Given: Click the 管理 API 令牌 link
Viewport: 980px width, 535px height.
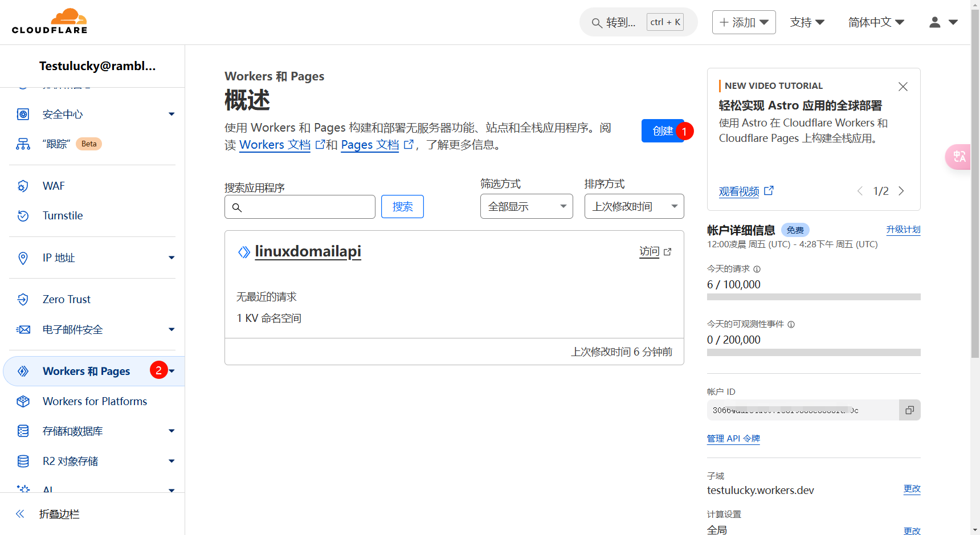Looking at the screenshot, I should pos(733,438).
